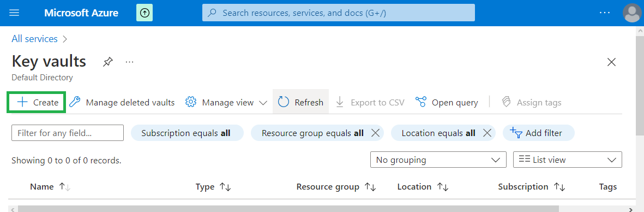Click Manage deleted vaults
The width and height of the screenshot is (644, 212).
point(122,102)
